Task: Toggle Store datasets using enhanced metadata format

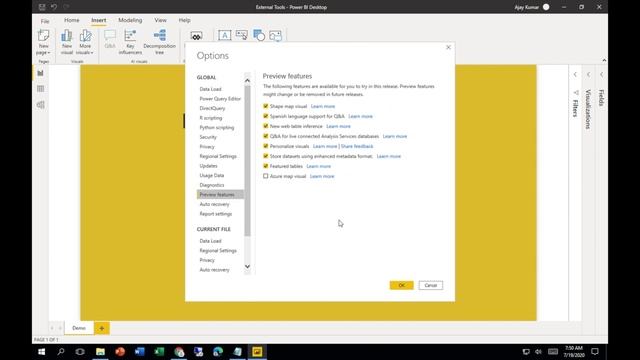Action: point(266,156)
